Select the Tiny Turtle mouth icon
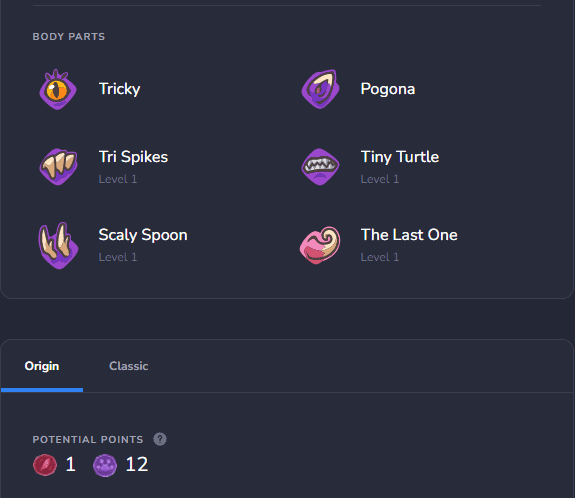The height and width of the screenshot is (498, 575). click(320, 167)
